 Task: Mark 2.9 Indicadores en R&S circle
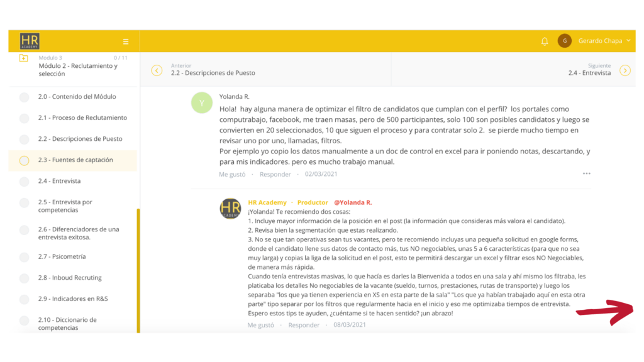25,299
